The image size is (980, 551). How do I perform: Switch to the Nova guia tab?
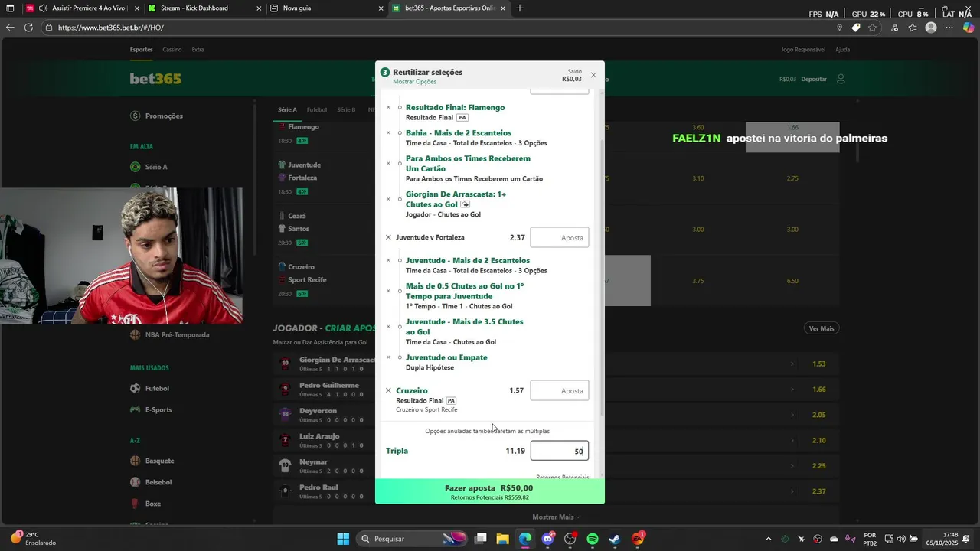(325, 8)
